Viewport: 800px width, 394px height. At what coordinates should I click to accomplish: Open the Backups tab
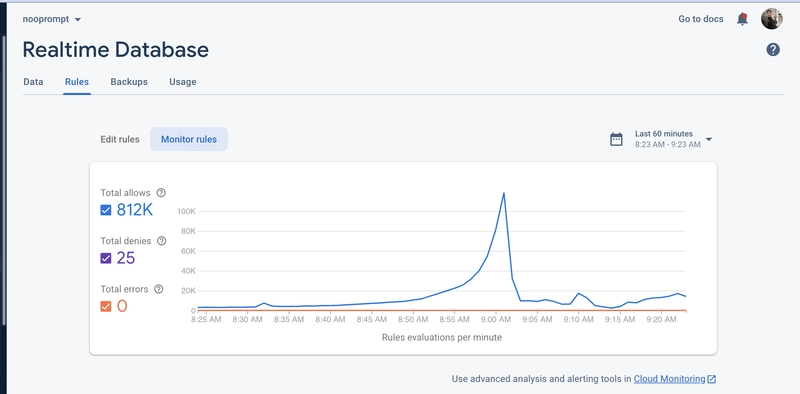[x=129, y=82]
